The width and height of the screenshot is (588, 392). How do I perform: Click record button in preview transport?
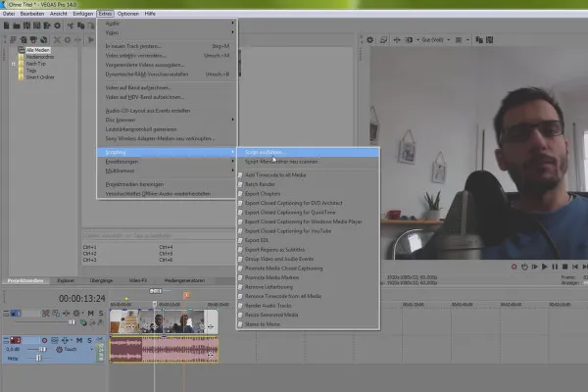(x=514, y=267)
